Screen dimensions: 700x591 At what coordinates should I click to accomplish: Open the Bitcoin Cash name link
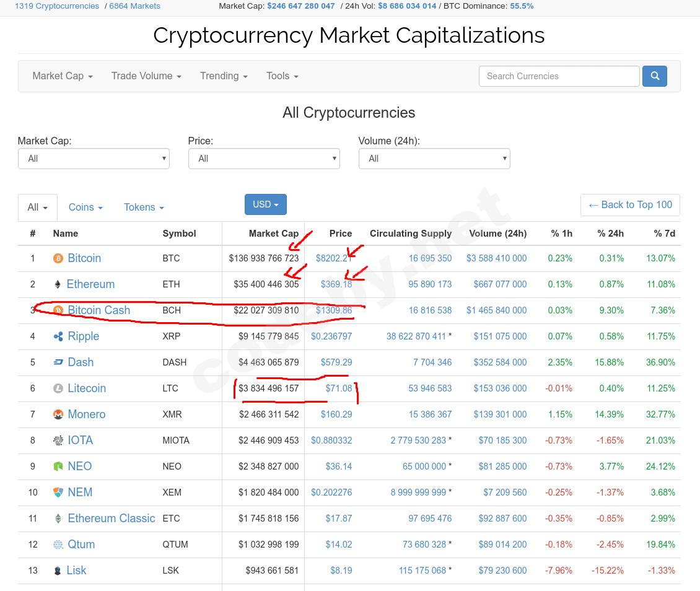click(99, 310)
